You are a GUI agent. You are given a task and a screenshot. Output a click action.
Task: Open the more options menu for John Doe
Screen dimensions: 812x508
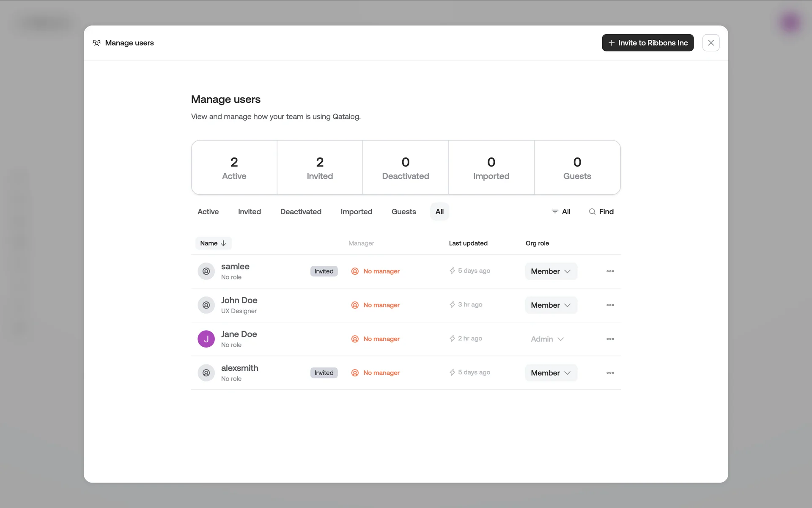click(x=610, y=305)
